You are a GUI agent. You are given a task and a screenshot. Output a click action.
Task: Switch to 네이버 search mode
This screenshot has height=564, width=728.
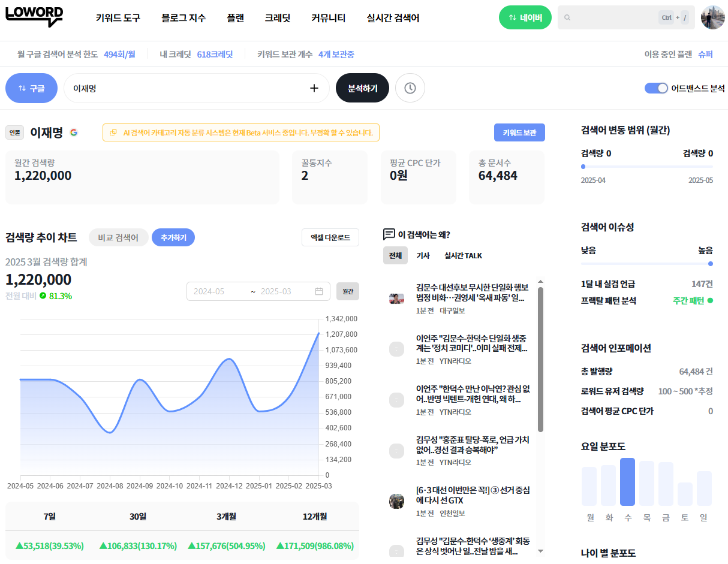[x=525, y=17]
